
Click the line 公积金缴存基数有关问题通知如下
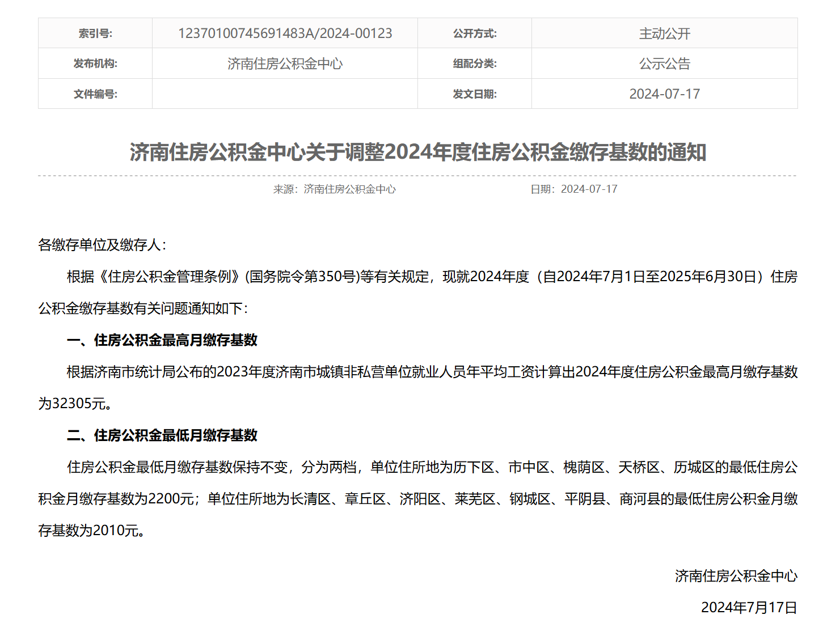tap(143, 308)
